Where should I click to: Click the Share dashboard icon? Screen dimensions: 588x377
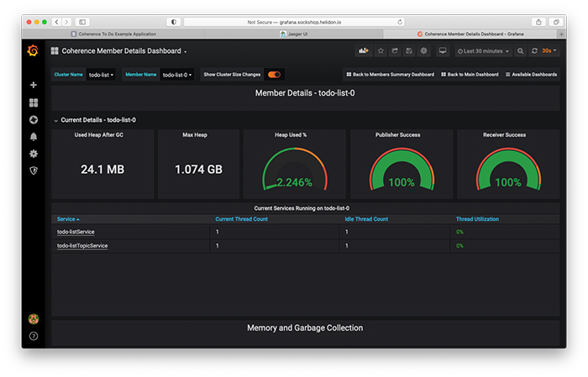pyautogui.click(x=395, y=50)
